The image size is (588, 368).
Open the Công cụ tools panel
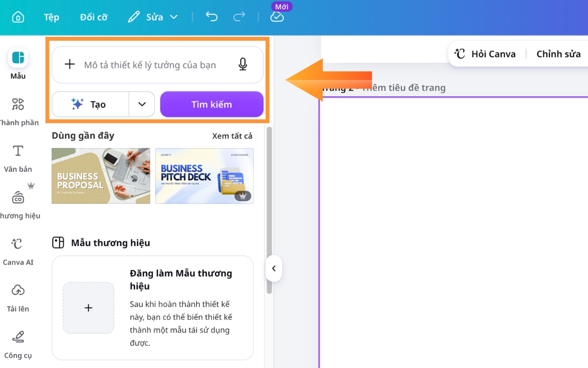tap(18, 344)
